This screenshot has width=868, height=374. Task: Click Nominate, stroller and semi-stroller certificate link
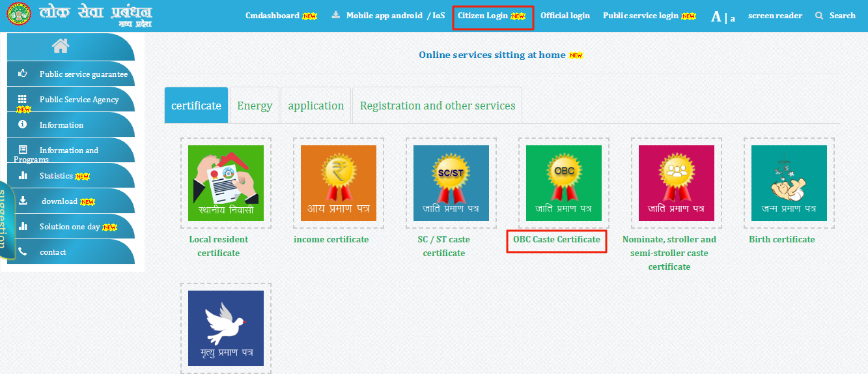coord(669,253)
